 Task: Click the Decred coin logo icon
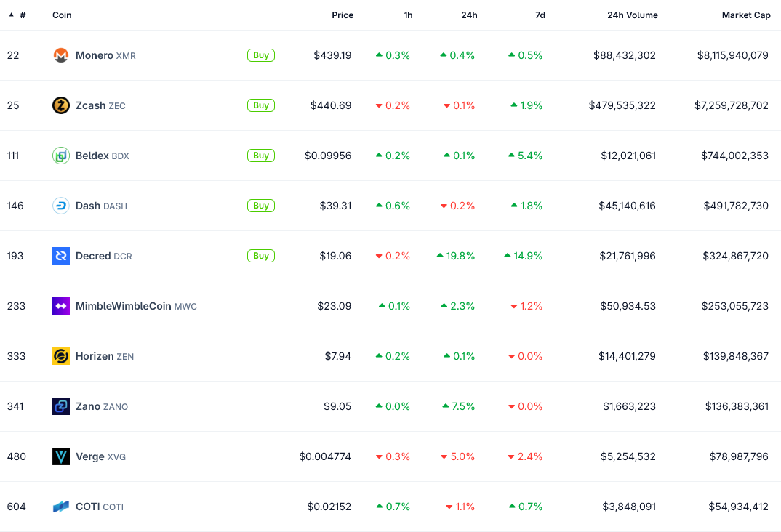(61, 256)
